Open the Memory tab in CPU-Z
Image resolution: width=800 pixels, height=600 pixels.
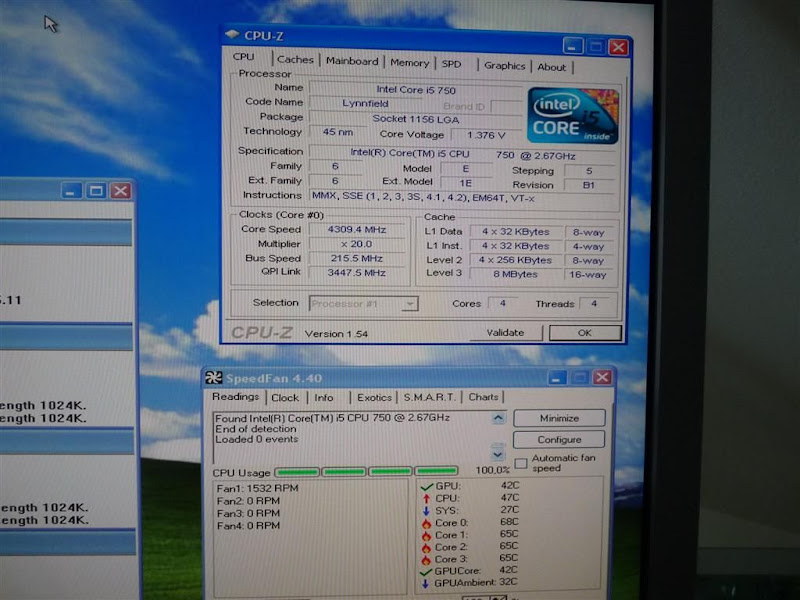(410, 63)
